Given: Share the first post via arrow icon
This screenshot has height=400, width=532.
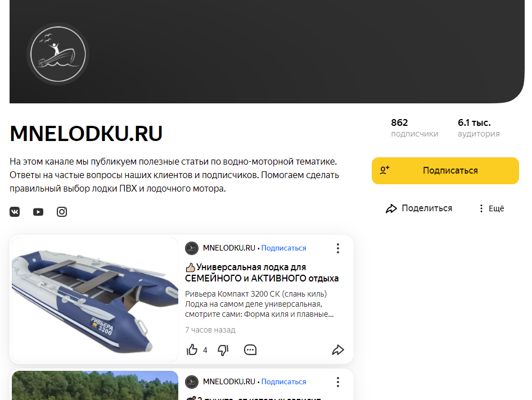Looking at the screenshot, I should (338, 350).
